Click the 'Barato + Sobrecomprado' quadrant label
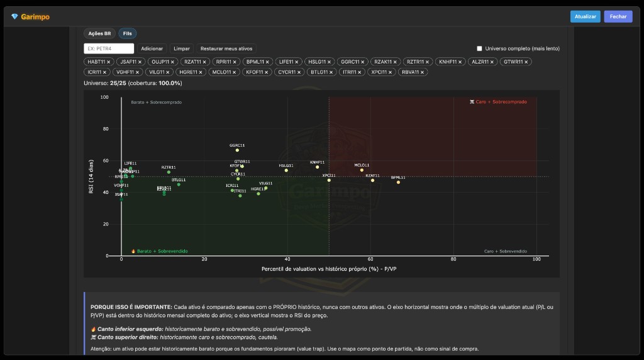Screen dimensions: 644x360 pyautogui.click(x=156, y=103)
